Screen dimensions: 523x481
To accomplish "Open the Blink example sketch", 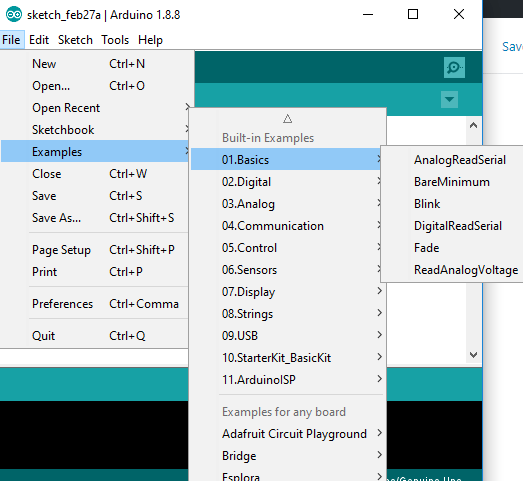I will pos(453,204).
